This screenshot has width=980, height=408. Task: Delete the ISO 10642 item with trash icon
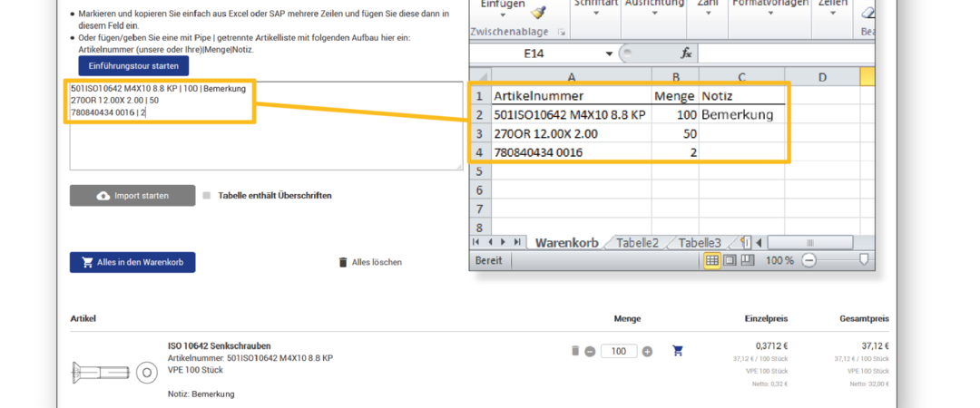coord(575,351)
